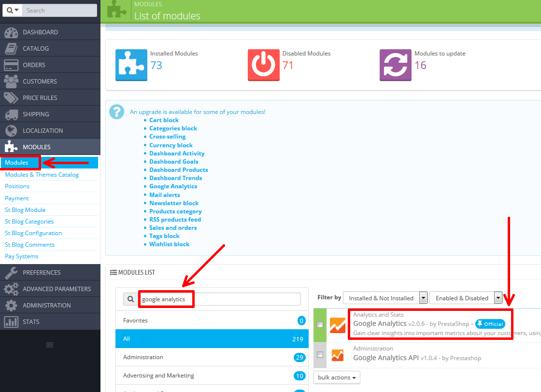Click the Newsletter block upgrade link
This screenshot has width=541, height=392.
(174, 203)
